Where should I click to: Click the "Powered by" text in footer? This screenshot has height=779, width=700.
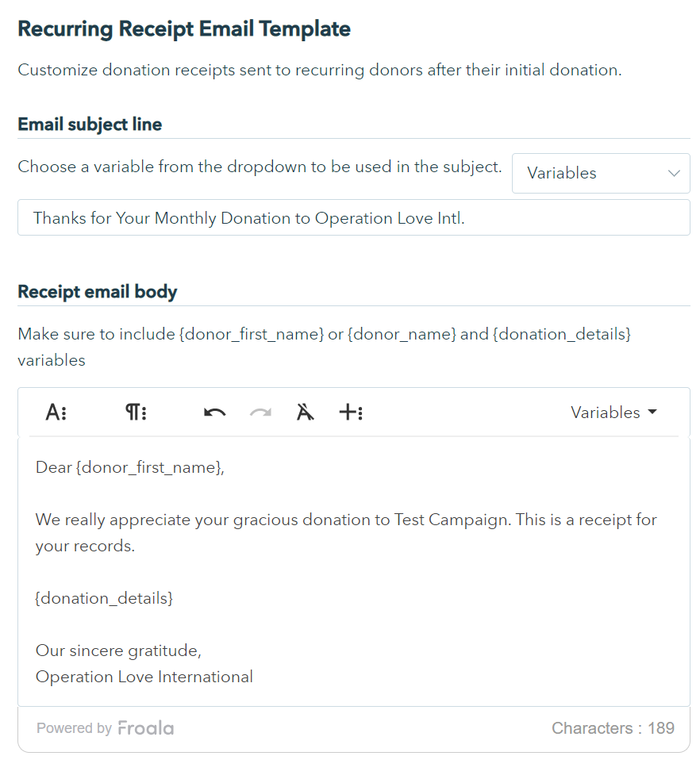tap(74, 728)
